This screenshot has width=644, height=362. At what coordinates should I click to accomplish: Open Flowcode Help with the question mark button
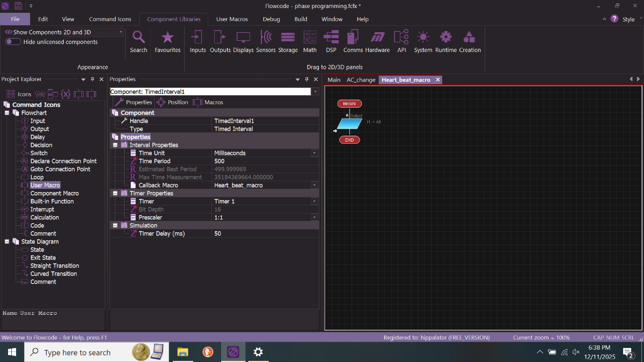614,19
